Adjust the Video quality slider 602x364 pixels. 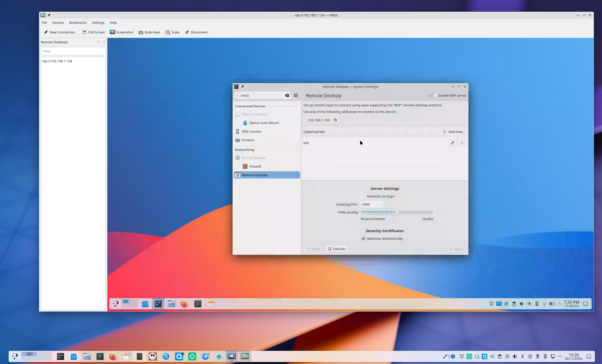tap(397, 212)
